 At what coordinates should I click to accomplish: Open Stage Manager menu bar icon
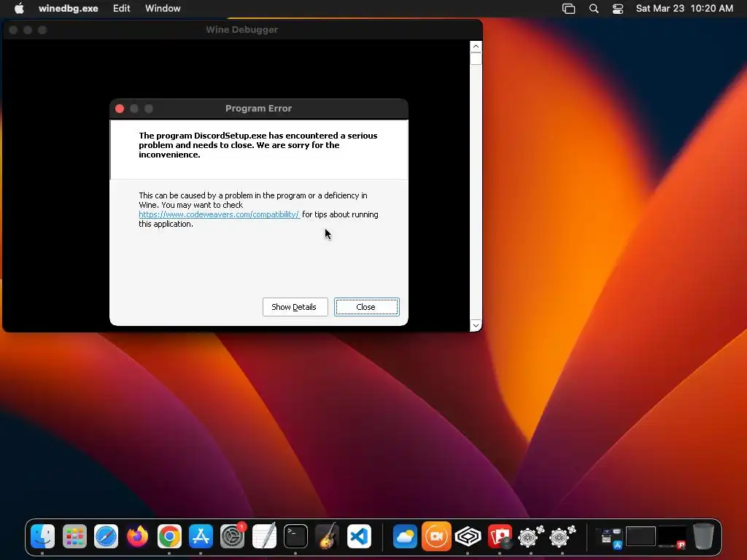tap(568, 9)
